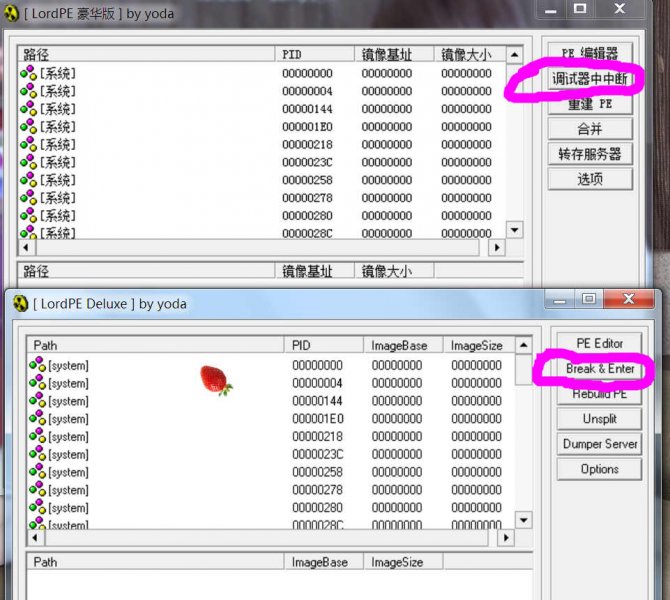The height and width of the screenshot is (600, 670).
Task: Select PID 0000023C in the Chinese window
Action: [307, 162]
